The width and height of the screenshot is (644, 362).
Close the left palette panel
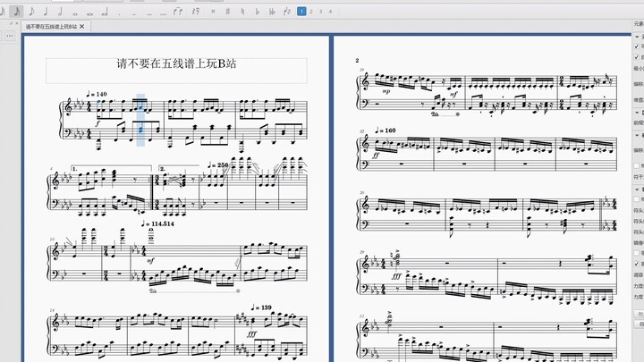point(16,24)
